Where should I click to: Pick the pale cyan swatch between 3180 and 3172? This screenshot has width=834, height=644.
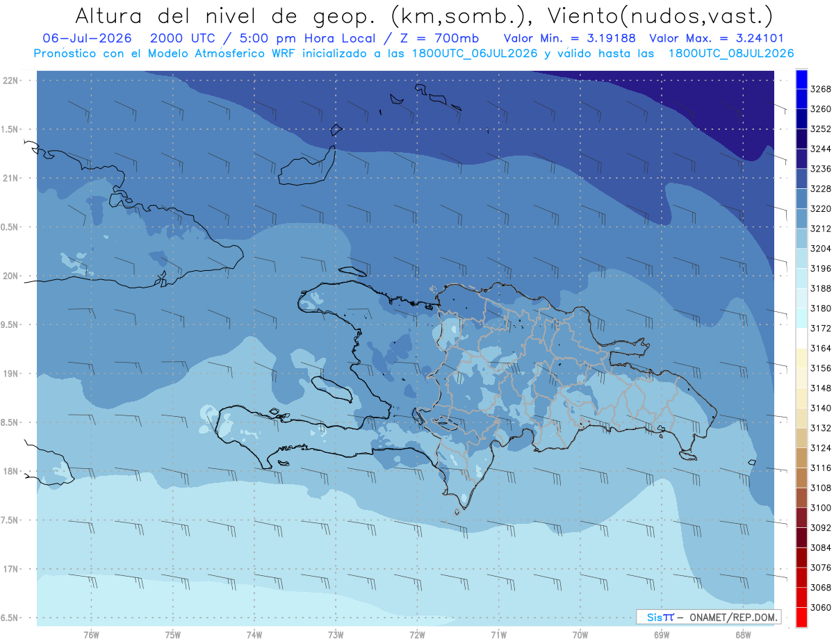point(801,318)
